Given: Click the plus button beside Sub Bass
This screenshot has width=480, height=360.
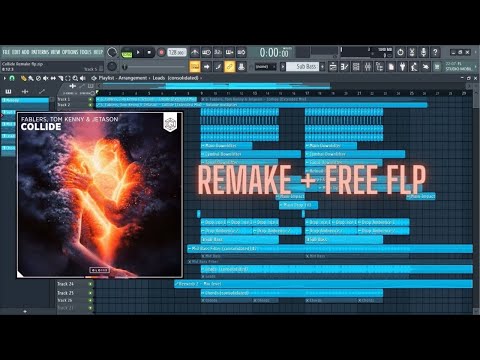Looking at the screenshot, I should [322, 67].
